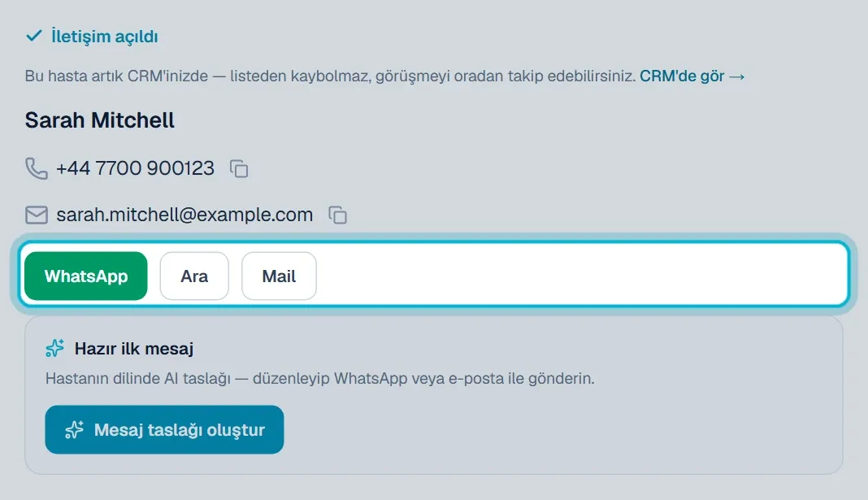Screen dimensions: 868x500
Task: Copy the email sarah.mitchell@example.com
Action: tap(337, 215)
